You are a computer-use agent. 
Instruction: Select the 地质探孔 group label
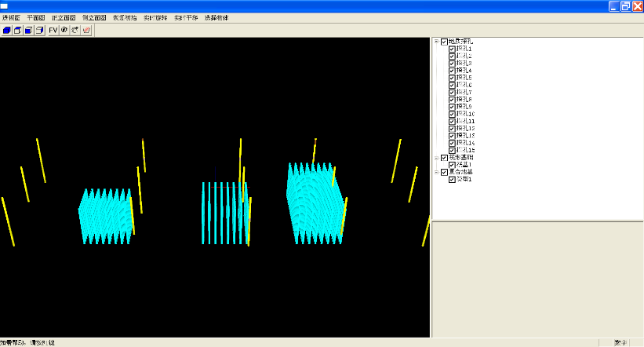(x=460, y=42)
